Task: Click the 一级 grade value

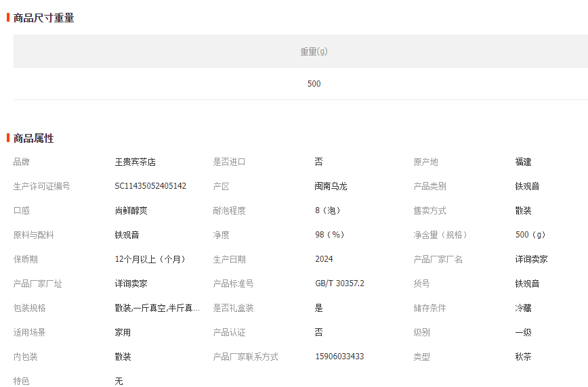Action: [523, 332]
